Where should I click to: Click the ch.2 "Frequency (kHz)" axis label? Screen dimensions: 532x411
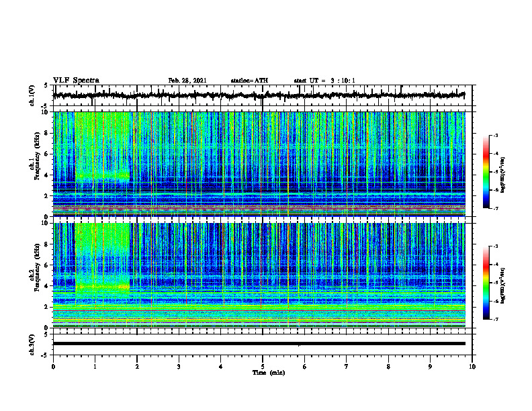point(36,267)
